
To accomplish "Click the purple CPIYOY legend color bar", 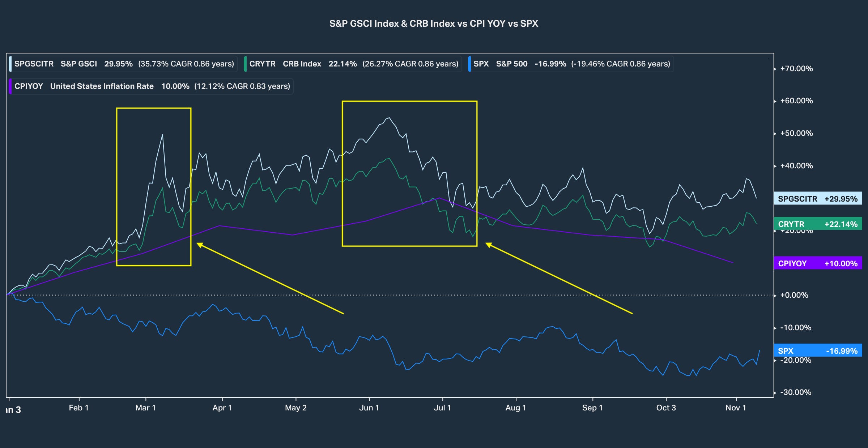I will (x=10, y=86).
